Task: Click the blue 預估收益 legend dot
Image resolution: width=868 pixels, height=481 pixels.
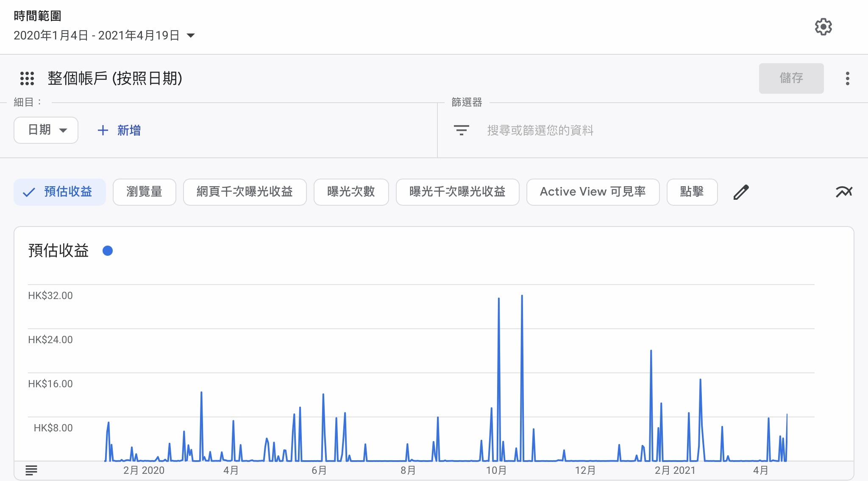Action: 108,251
